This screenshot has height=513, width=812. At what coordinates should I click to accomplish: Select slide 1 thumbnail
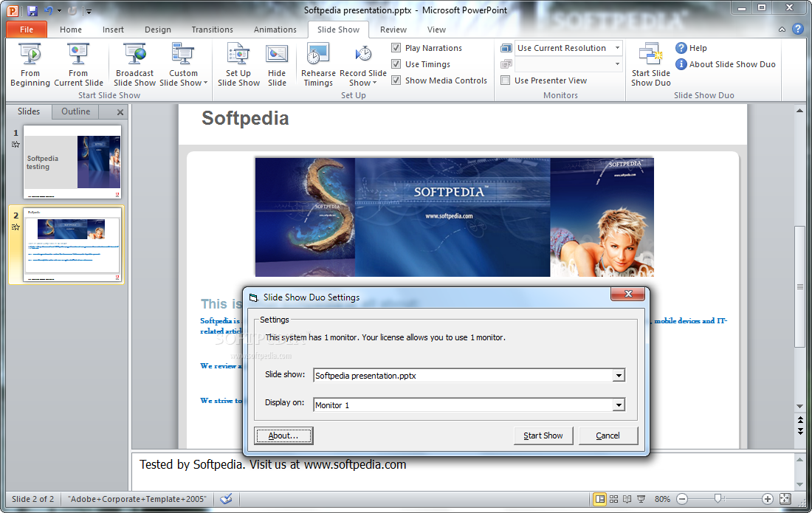tap(72, 162)
